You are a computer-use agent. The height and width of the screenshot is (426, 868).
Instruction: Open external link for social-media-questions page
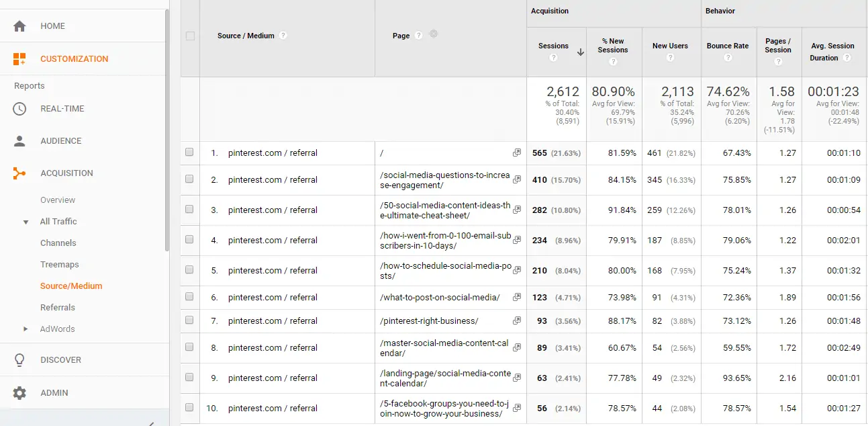(517, 179)
